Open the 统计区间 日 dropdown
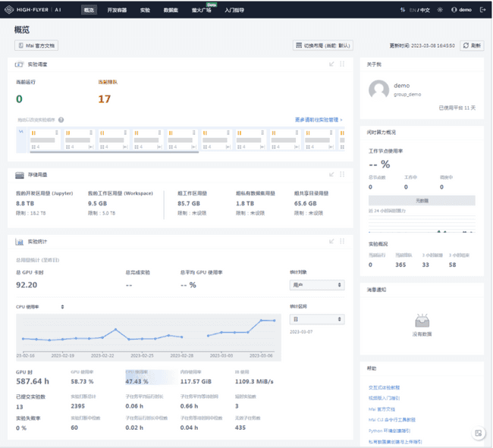Image resolution: width=493 pixels, height=448 pixels. point(317,320)
